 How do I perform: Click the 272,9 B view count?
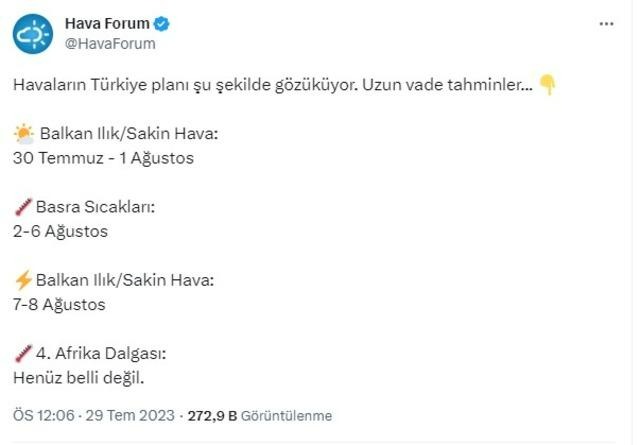[212, 416]
